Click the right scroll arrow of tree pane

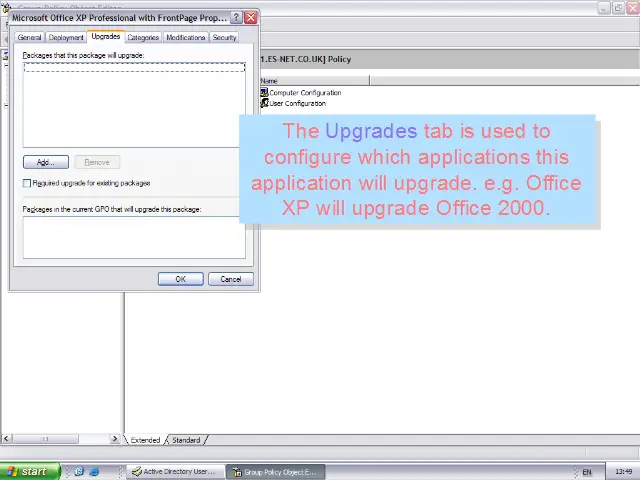115,439
